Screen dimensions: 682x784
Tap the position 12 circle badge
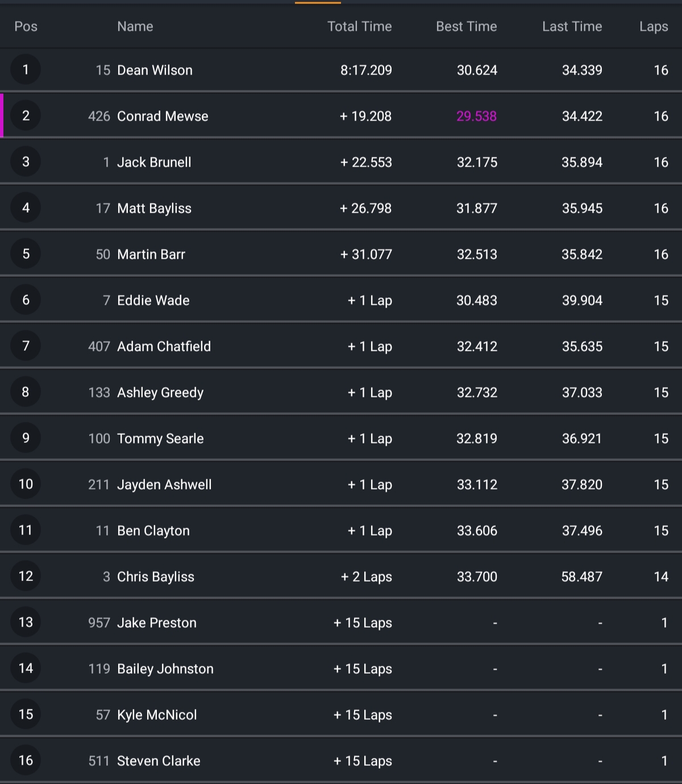tap(26, 576)
